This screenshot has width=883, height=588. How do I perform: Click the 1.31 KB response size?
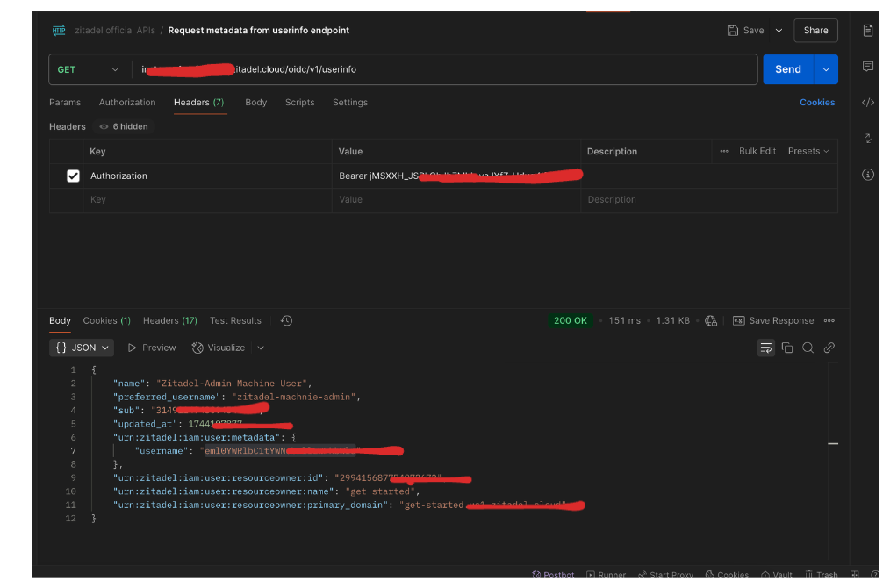[672, 320]
